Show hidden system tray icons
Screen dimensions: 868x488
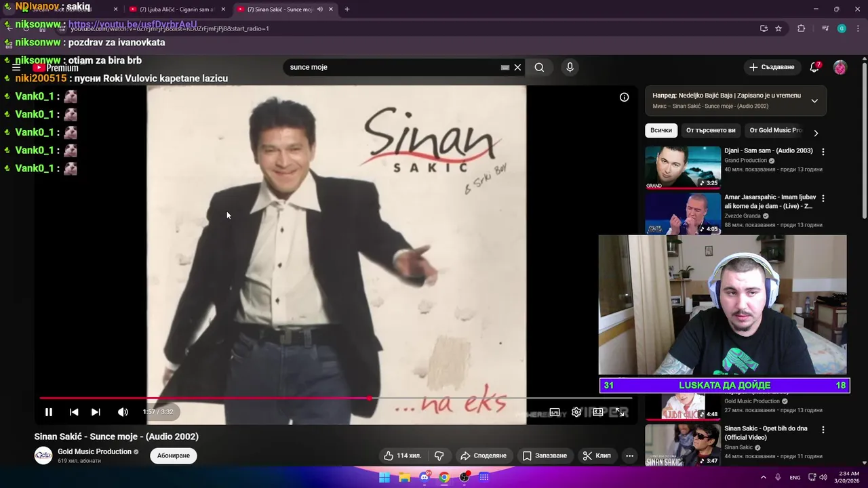764,477
